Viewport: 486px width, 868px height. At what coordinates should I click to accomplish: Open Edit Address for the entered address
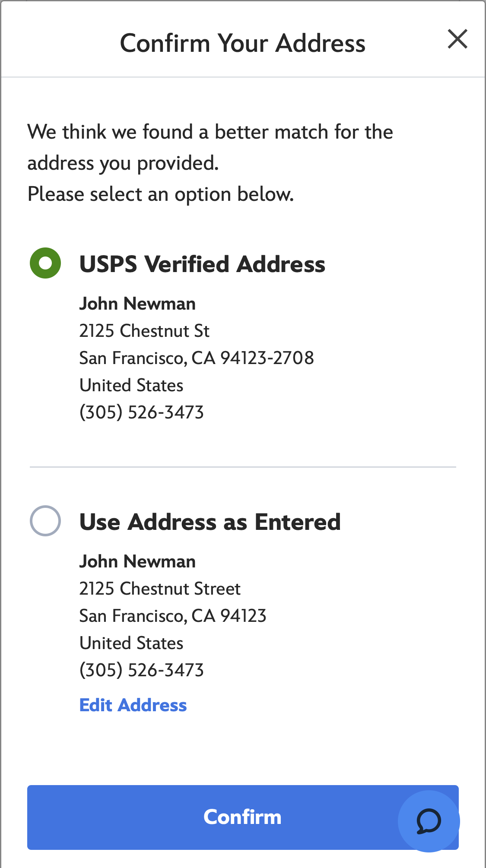[x=133, y=705]
